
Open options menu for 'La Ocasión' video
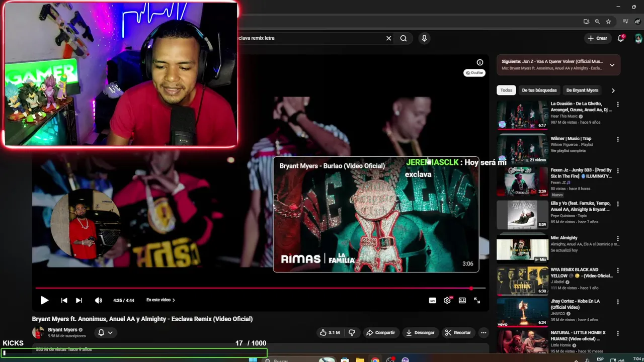point(618,105)
